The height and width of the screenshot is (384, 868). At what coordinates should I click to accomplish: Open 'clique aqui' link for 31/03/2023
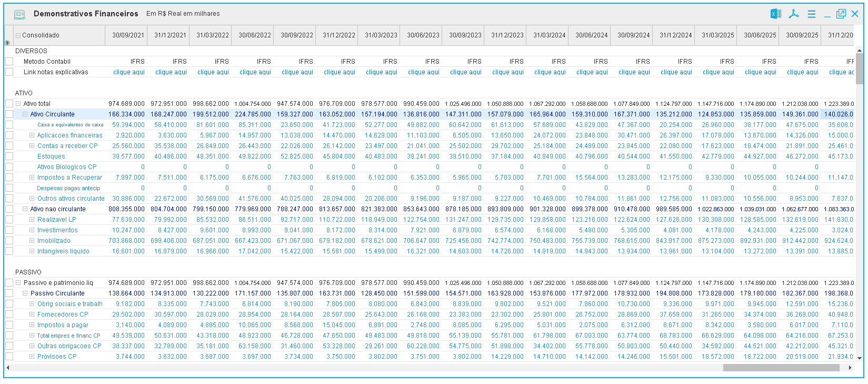tap(382, 72)
